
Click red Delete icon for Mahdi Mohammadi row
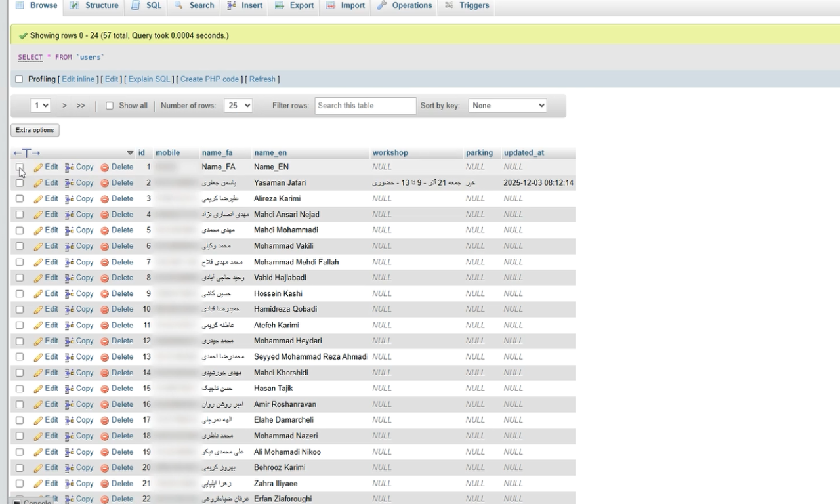coord(105,230)
